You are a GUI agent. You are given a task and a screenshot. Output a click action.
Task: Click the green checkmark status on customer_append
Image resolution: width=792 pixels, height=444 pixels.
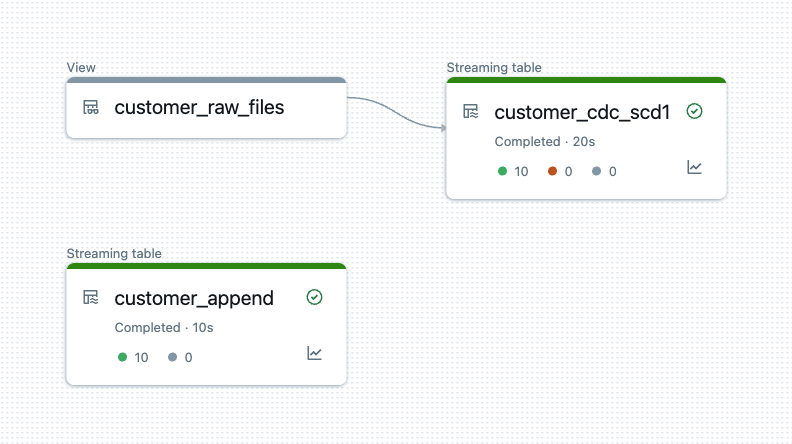(x=315, y=298)
